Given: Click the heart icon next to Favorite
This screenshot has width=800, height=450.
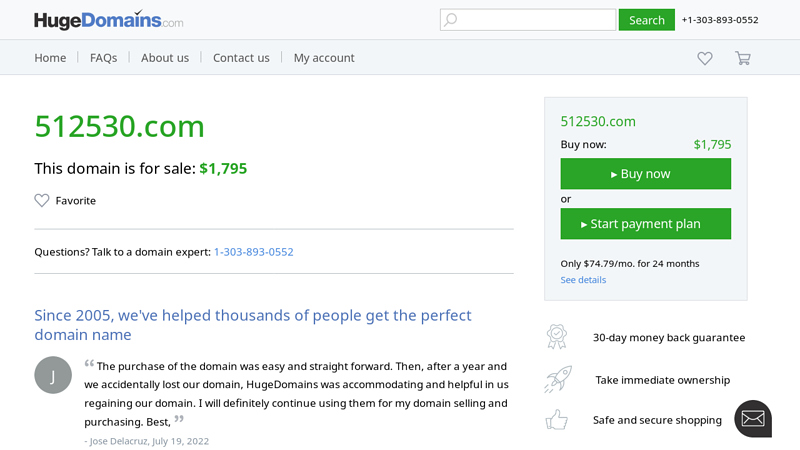Looking at the screenshot, I should (42, 201).
